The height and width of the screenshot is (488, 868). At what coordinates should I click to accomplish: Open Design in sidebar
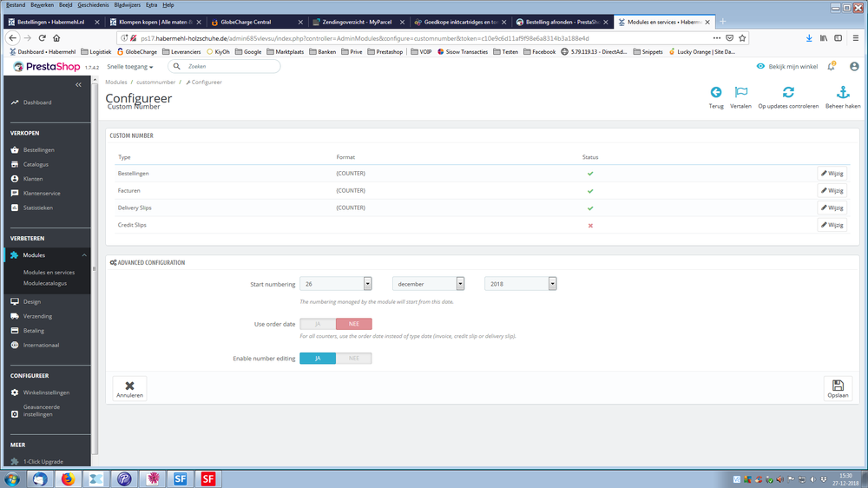click(31, 302)
